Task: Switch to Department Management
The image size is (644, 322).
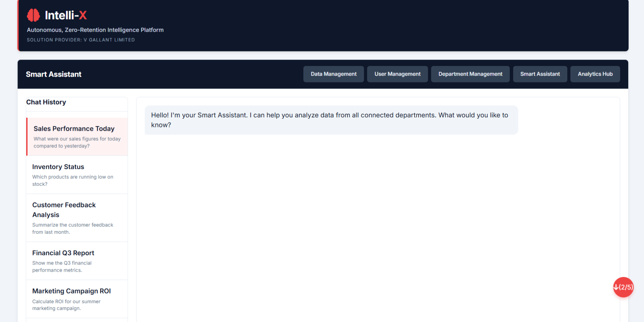Action: pyautogui.click(x=470, y=74)
